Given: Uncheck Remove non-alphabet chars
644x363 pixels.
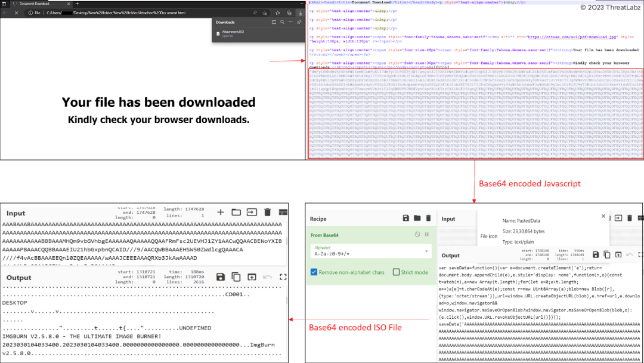Looking at the screenshot, I should pos(314,272).
